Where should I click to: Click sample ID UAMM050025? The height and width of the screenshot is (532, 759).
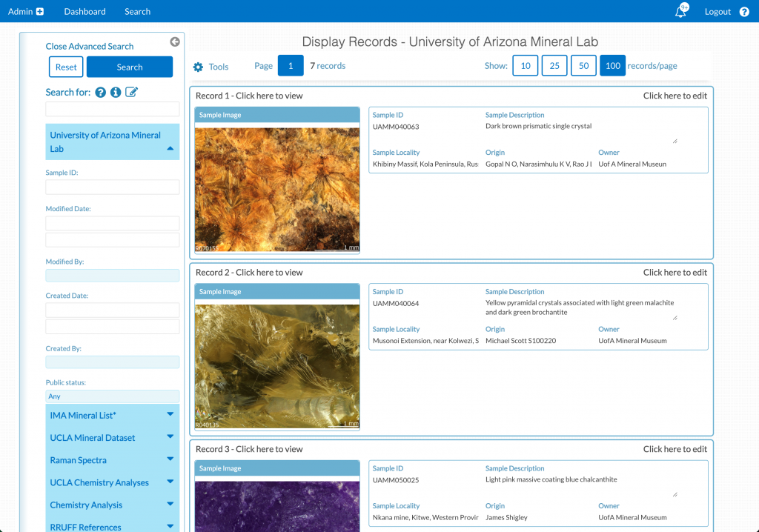tap(396, 480)
